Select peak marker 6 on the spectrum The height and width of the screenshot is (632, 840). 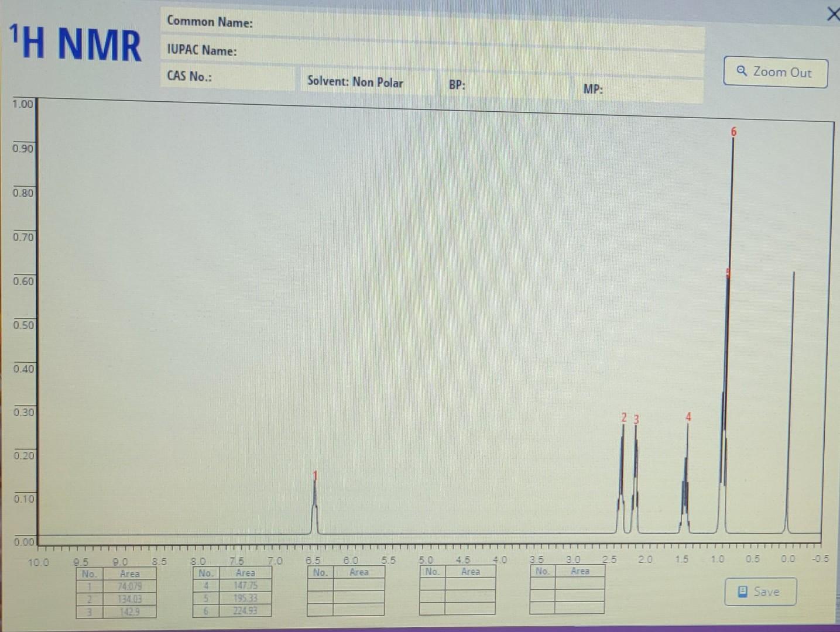pos(733,132)
